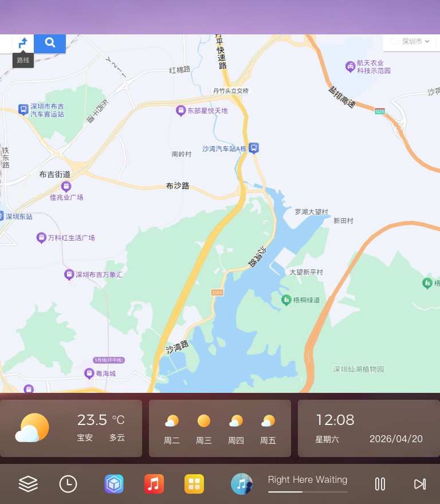Click the 罗湖大望村 label
440x504 pixels.
pos(311,212)
